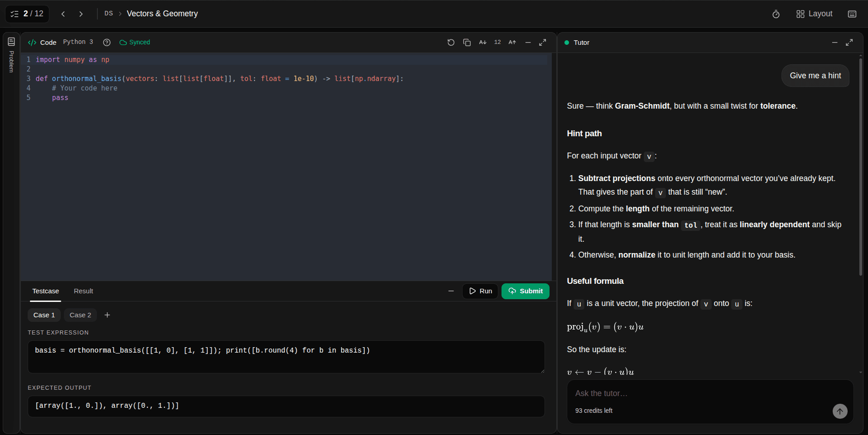The image size is (868, 435).
Task: Open the keyboard shortcuts icon
Action: click(852, 14)
